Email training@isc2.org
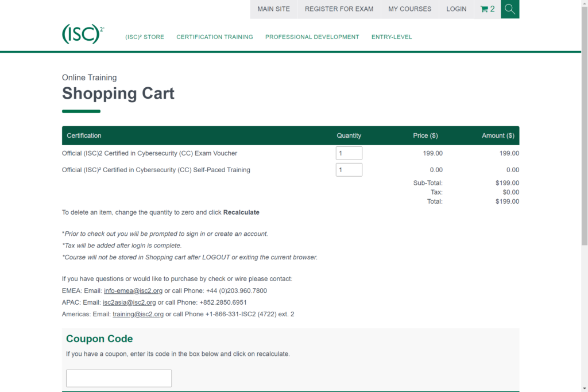This screenshot has width=588, height=392. [138, 314]
